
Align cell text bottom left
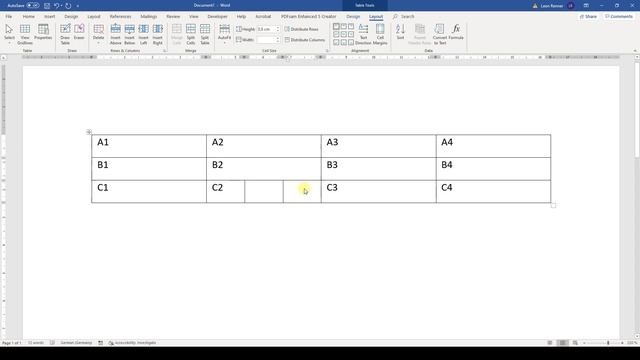[336, 42]
